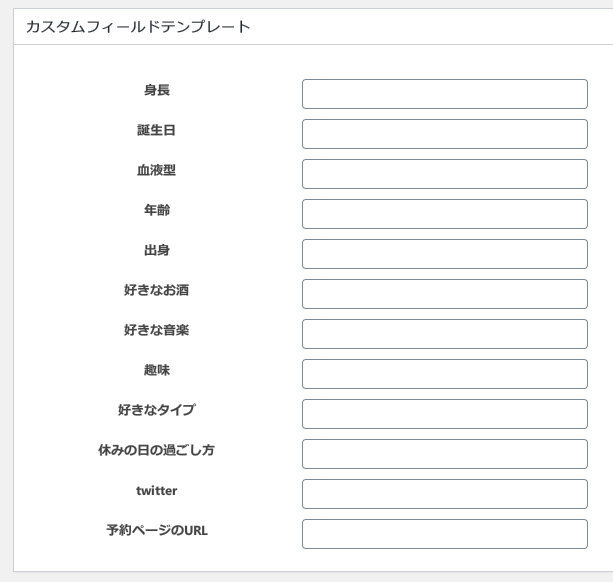Select the 血液型 input field

(444, 174)
